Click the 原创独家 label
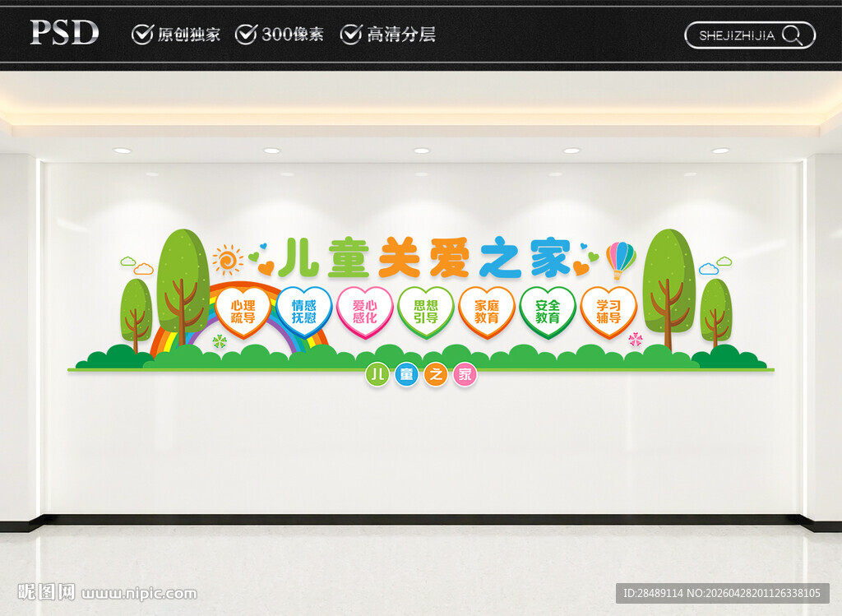Image resolution: width=842 pixels, height=616 pixels. point(188,35)
